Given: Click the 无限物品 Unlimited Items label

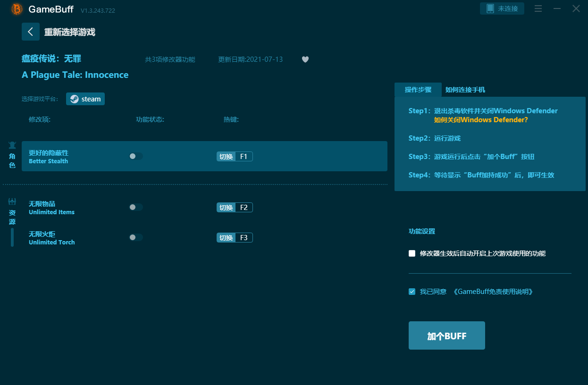Looking at the screenshot, I should (x=51, y=208).
